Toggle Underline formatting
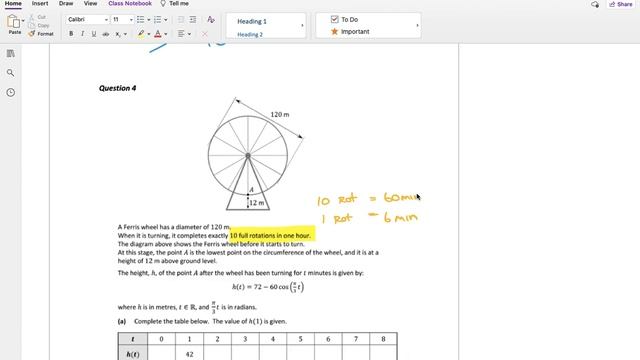 pos(94,34)
